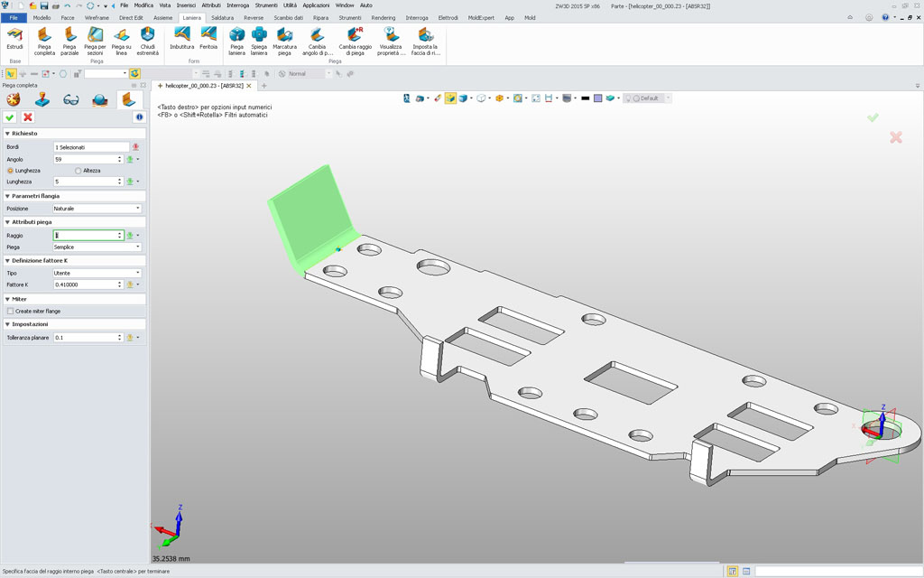Click the blue info button in panel
The height and width of the screenshot is (578, 924).
tap(139, 117)
